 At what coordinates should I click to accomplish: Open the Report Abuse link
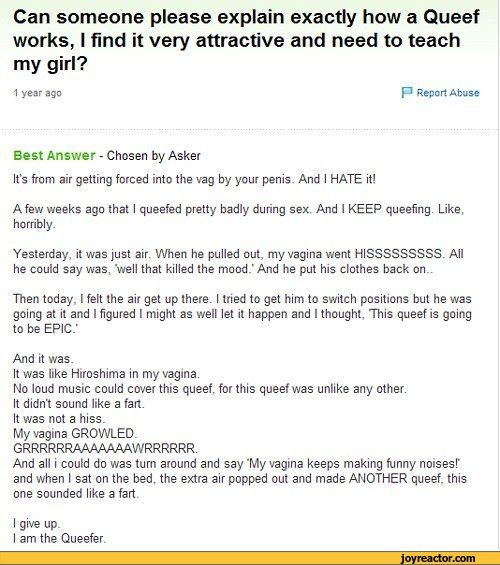pyautogui.click(x=448, y=93)
